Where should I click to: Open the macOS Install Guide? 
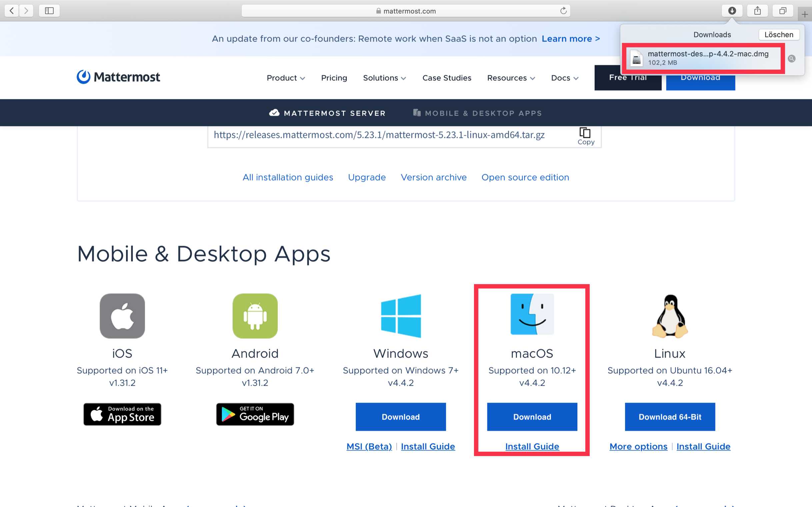532,446
